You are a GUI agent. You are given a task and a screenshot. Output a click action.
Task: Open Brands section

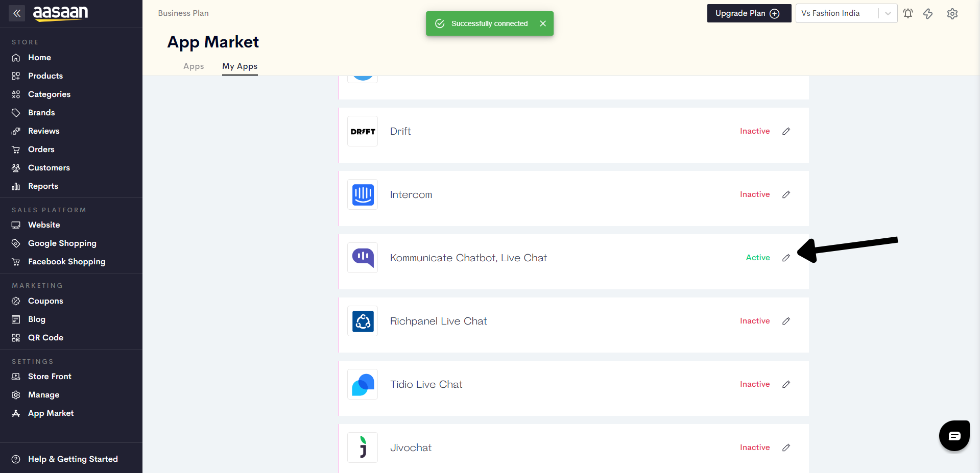tap(41, 113)
